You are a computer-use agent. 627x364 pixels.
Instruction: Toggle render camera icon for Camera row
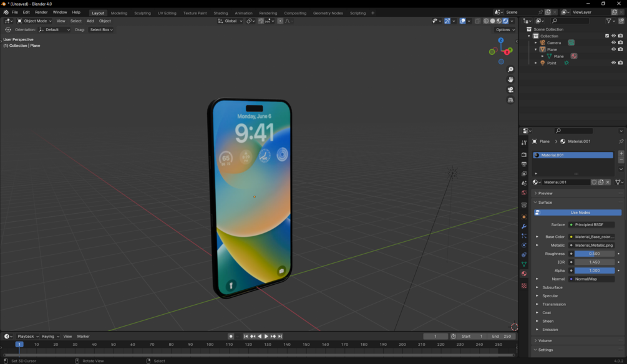pyautogui.click(x=620, y=43)
